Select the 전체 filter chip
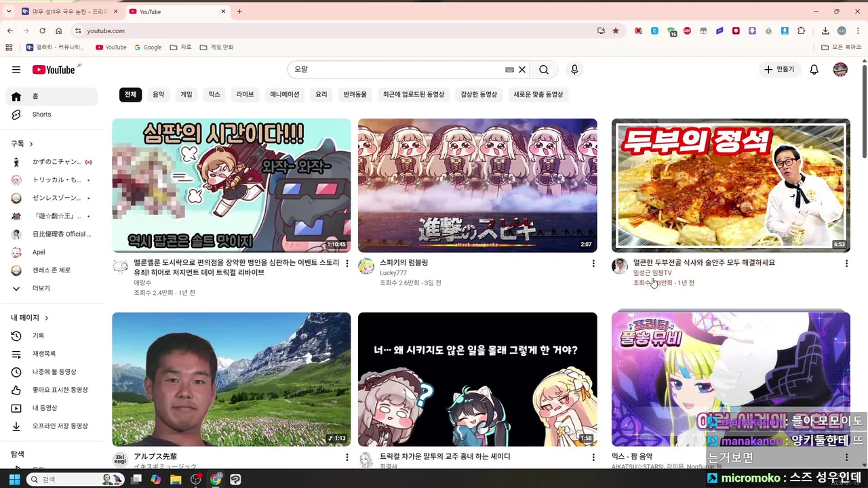 [x=130, y=95]
